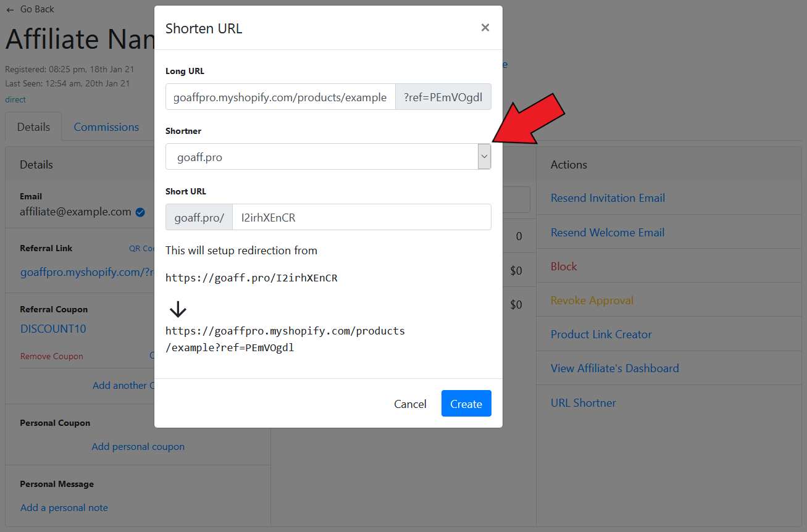Click the Long URL input field

point(280,97)
